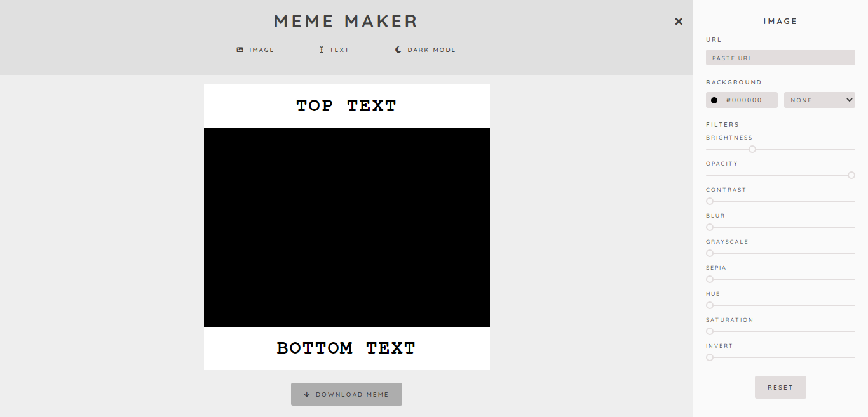Toggle Dark Mode
The height and width of the screenshot is (417, 868).
click(x=425, y=50)
